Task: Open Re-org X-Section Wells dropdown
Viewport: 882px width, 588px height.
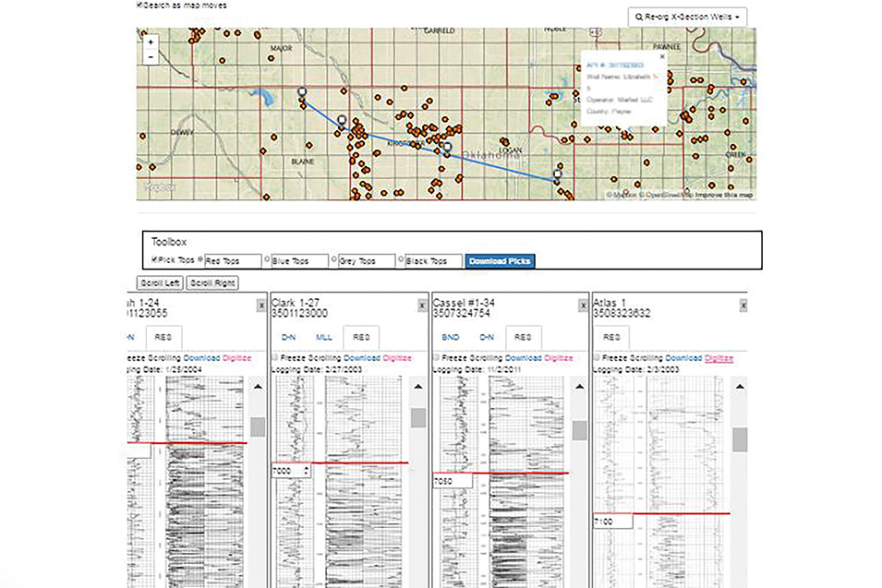Action: (x=686, y=17)
